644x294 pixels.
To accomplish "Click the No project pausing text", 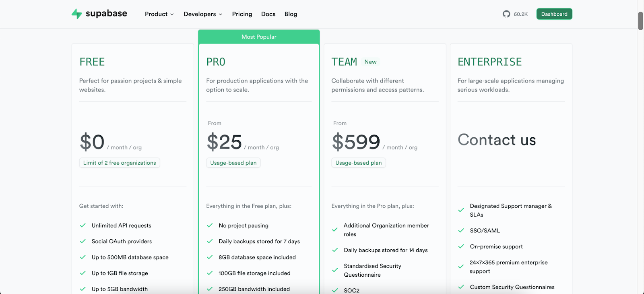I will click(244, 226).
